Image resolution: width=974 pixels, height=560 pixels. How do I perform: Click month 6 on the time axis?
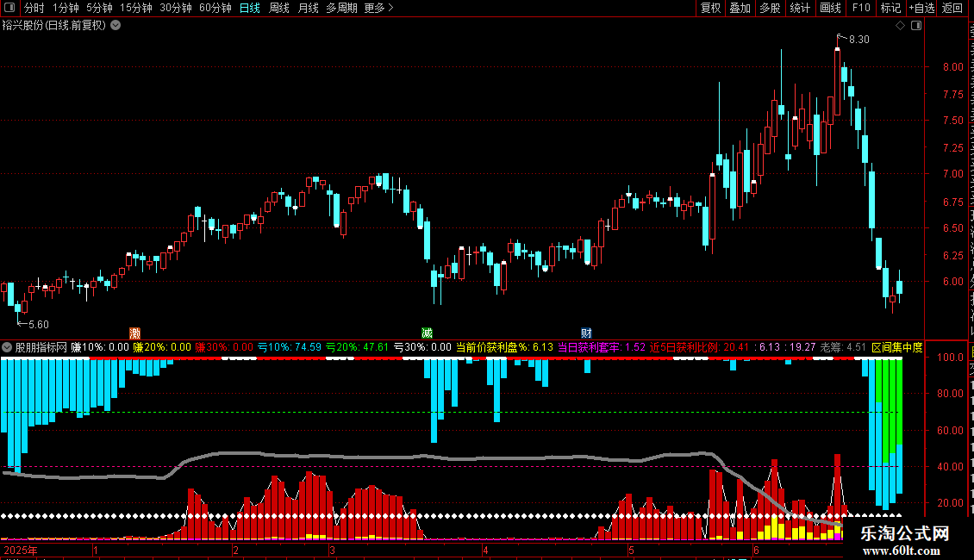pos(756,551)
